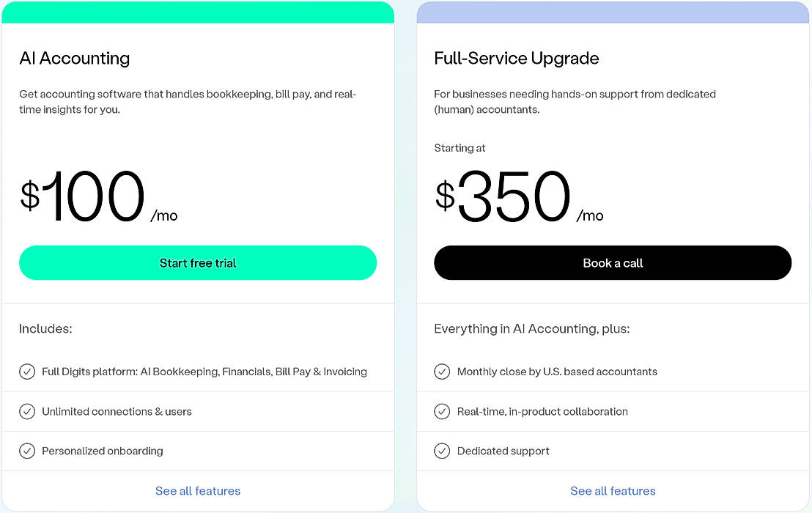Image resolution: width=812 pixels, height=513 pixels.
Task: Click the Unlimited connections & users text
Action: click(x=117, y=412)
